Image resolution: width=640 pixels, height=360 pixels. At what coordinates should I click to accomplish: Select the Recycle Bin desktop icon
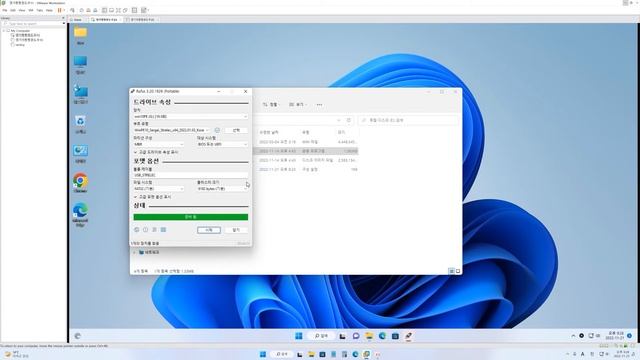(x=80, y=121)
